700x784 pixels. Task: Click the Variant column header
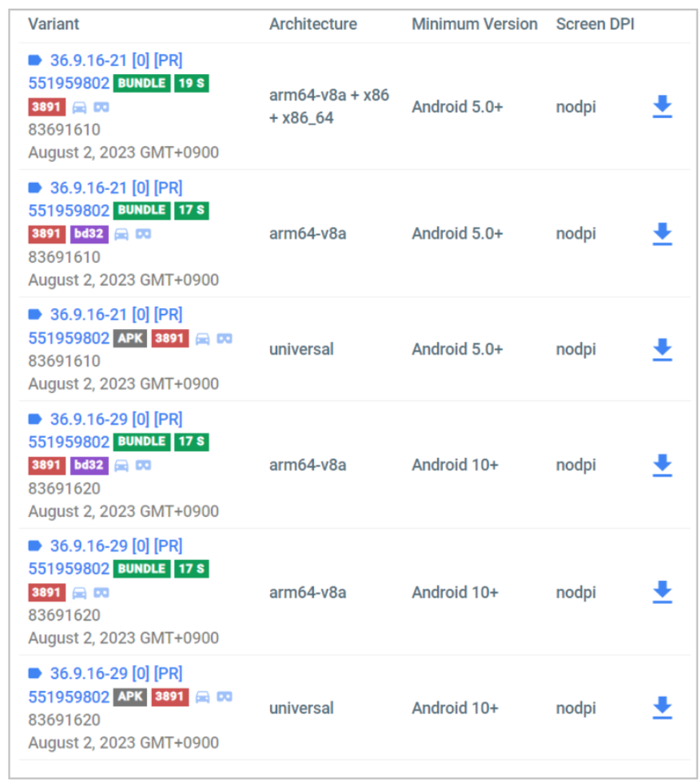[x=53, y=24]
